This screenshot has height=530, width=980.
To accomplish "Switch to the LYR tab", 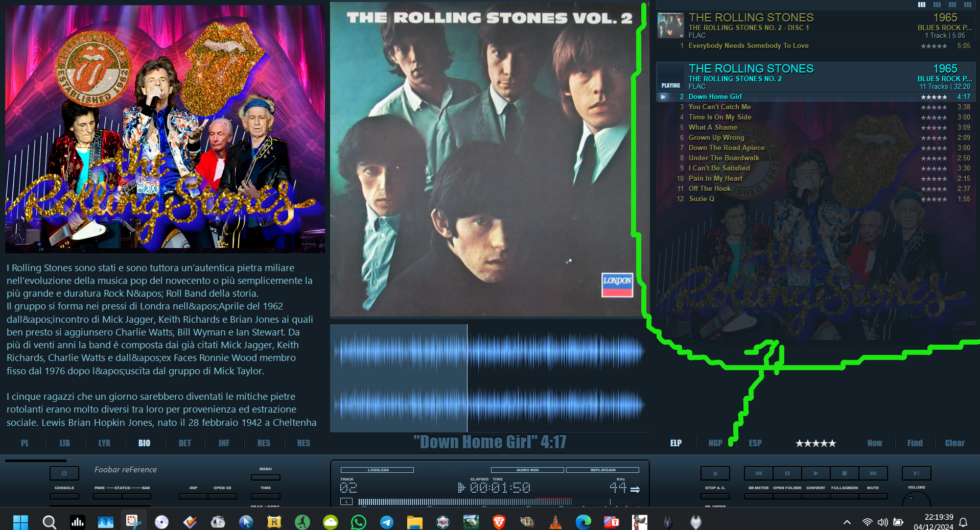I will click(104, 443).
